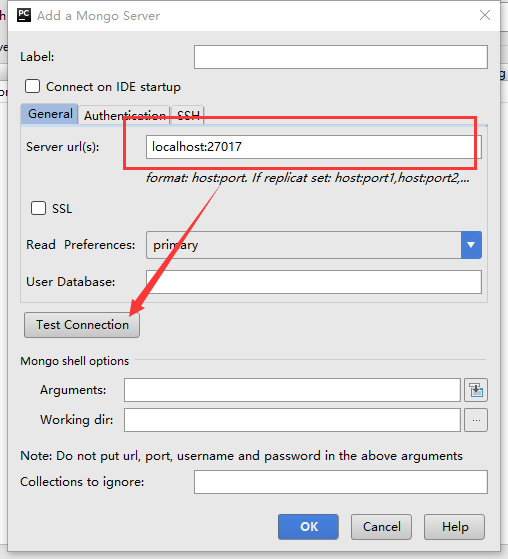Click the insert macro icon beside Arguments
Image resolution: width=508 pixels, height=559 pixels.
(x=476, y=390)
